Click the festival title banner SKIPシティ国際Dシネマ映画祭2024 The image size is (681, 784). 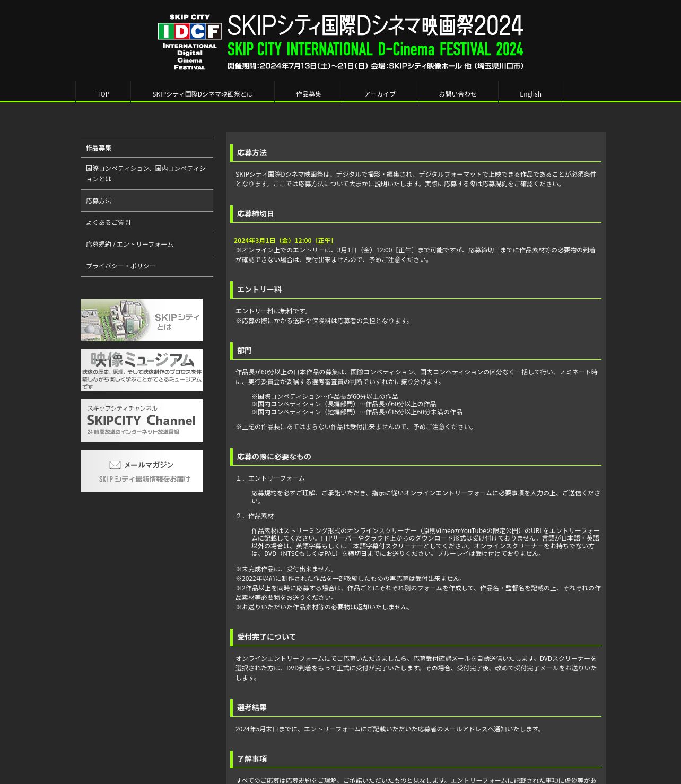pos(375,25)
